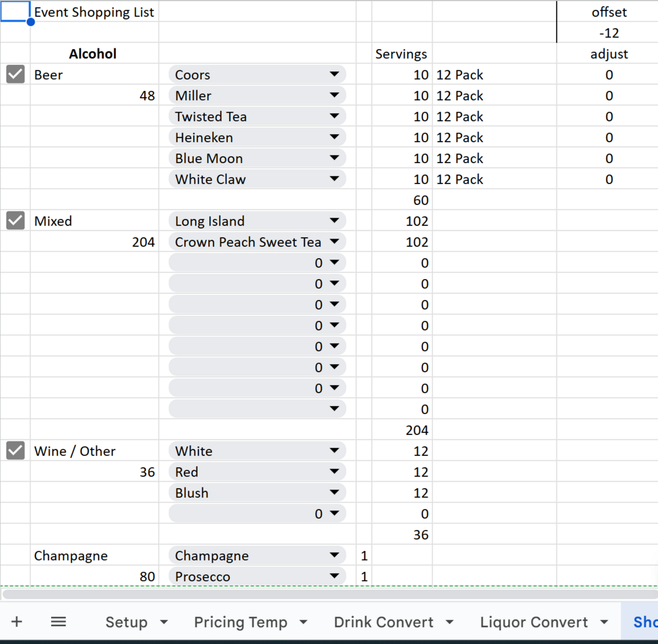This screenshot has width=658, height=644.
Task: Open the Prosecco dropdown
Action: [x=257, y=577]
